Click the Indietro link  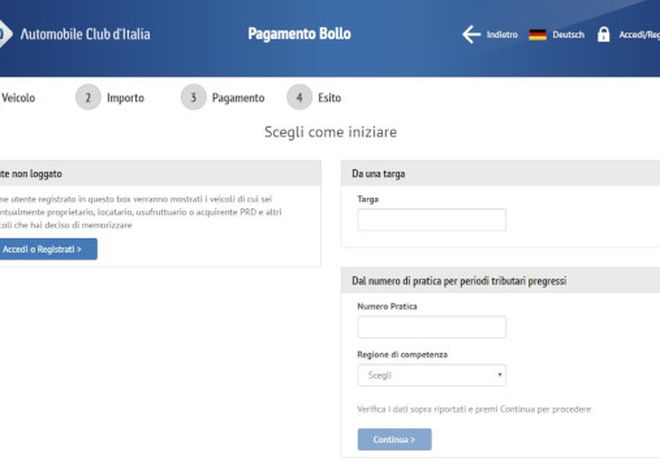(502, 35)
